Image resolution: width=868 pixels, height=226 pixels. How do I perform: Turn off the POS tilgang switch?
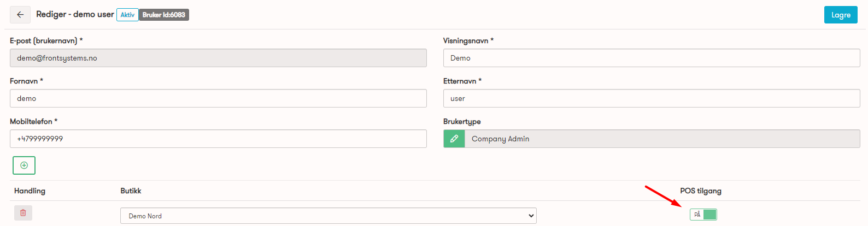click(x=703, y=215)
